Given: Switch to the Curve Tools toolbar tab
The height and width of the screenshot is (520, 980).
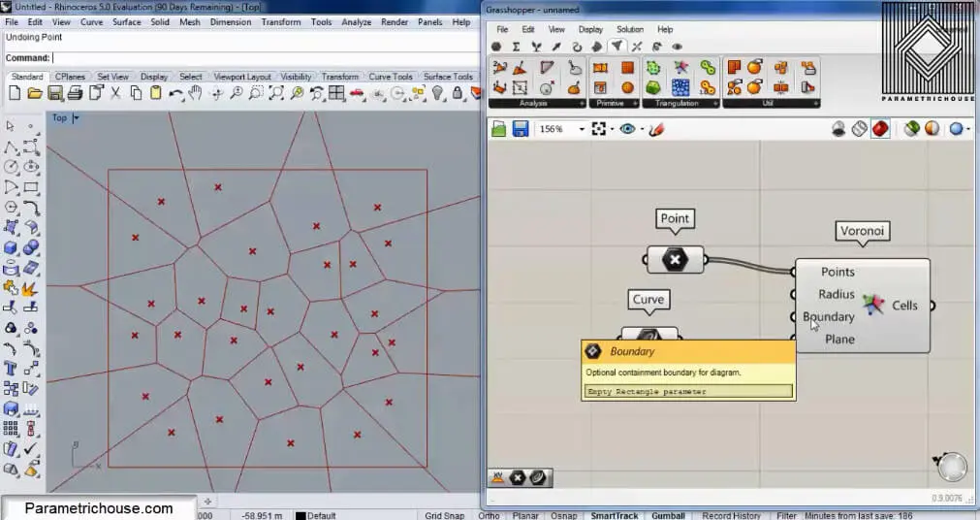Looking at the screenshot, I should 390,77.
